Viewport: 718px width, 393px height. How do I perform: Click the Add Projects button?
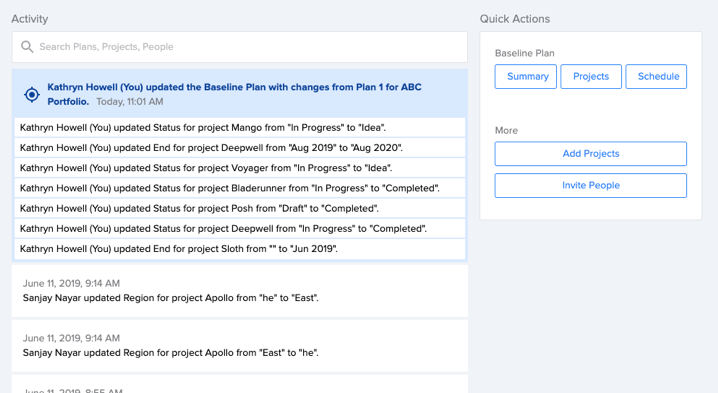point(591,153)
